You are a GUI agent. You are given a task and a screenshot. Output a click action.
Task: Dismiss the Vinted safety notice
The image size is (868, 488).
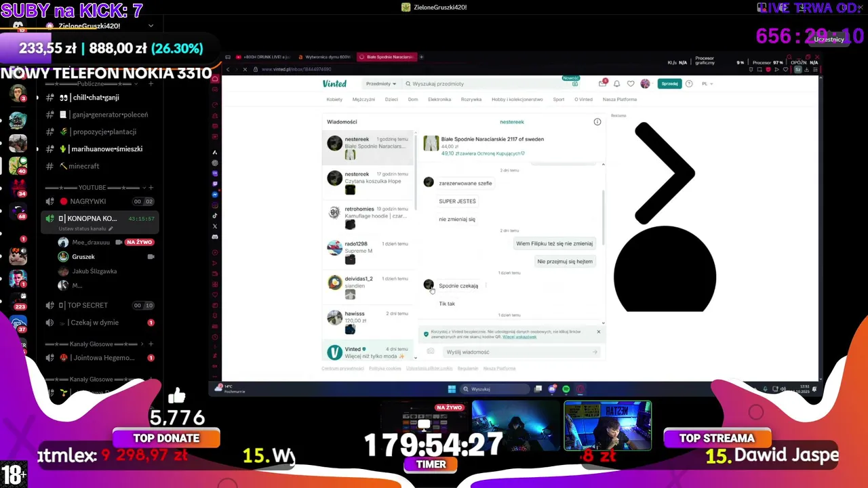click(598, 331)
